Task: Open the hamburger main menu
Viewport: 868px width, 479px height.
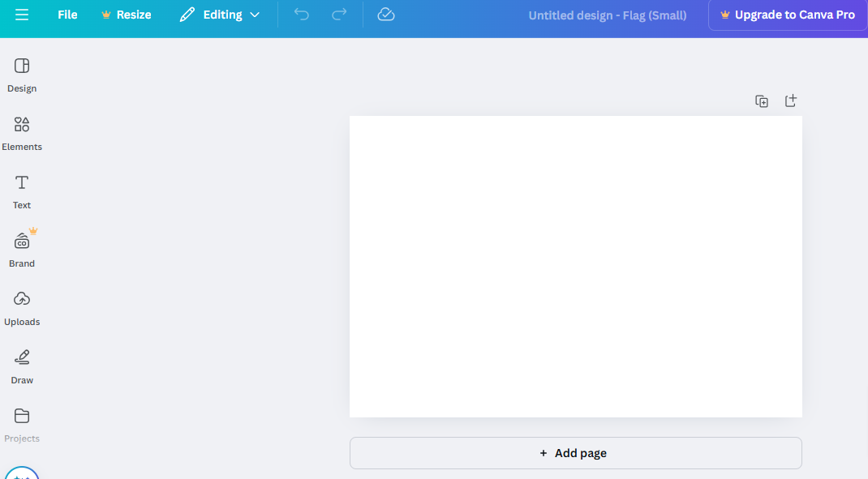Action: [22, 15]
